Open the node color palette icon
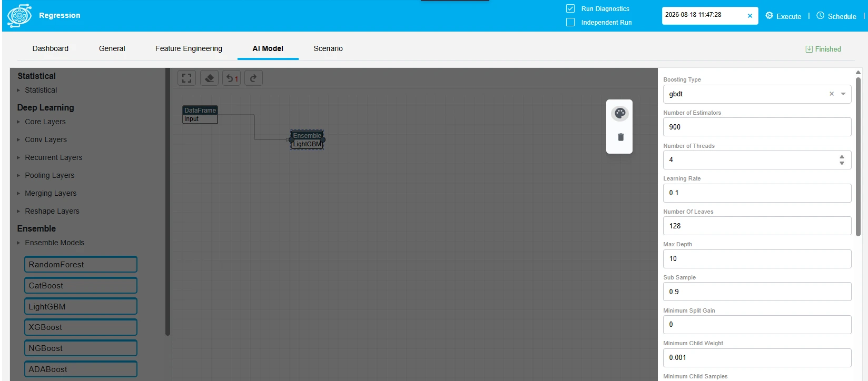Viewport: 868px width, 381px height. point(620,113)
